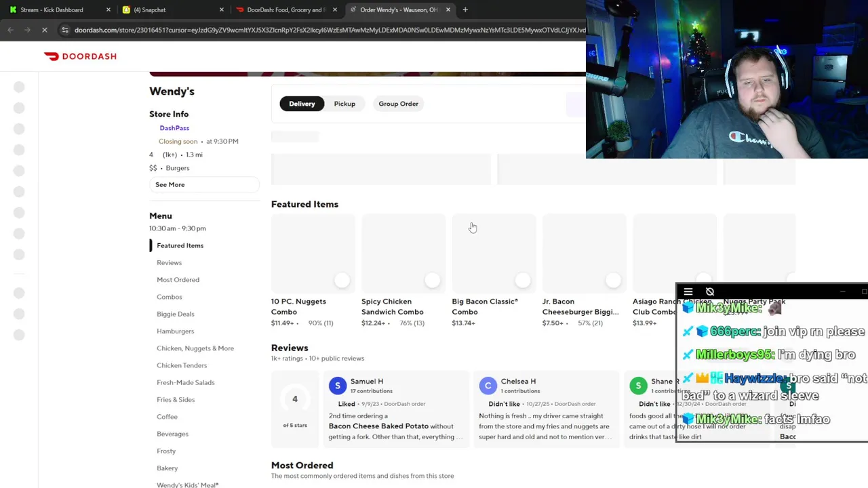Go to Combos menu section
Image resolution: width=868 pixels, height=488 pixels.
click(169, 297)
